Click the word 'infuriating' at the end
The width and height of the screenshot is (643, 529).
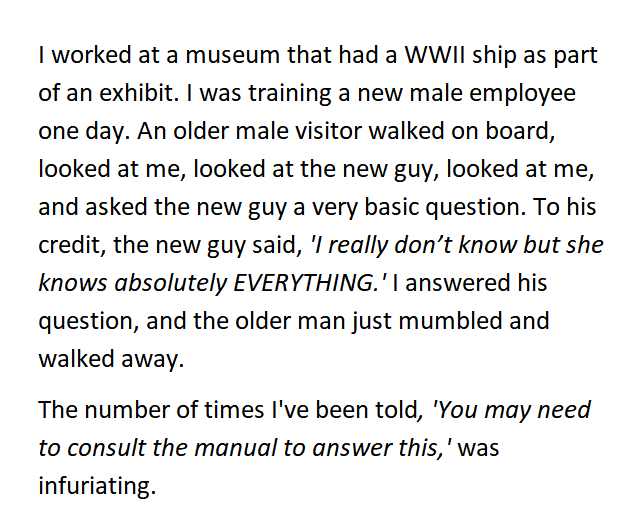point(97,486)
